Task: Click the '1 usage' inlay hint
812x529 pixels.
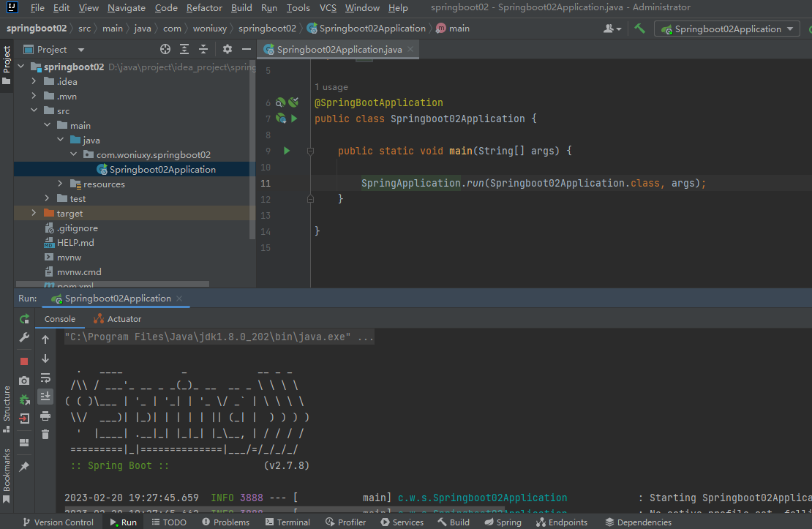Action: (x=331, y=87)
